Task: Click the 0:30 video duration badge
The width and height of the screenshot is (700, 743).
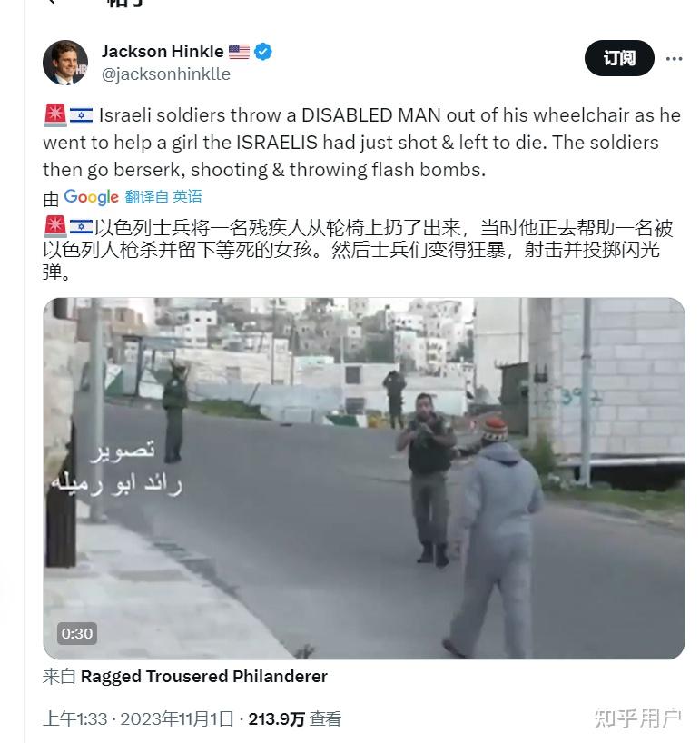Action: pos(77,633)
